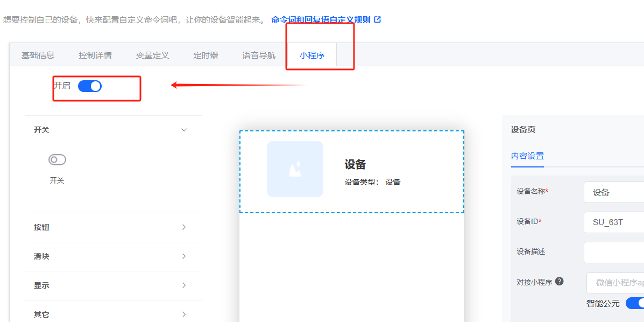
Task: Click the 内容设置 section heading
Action: (x=527, y=155)
